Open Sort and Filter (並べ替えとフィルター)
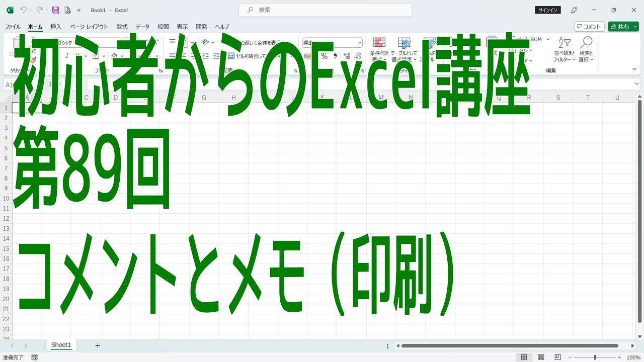The width and height of the screenshot is (644, 362). point(564,49)
